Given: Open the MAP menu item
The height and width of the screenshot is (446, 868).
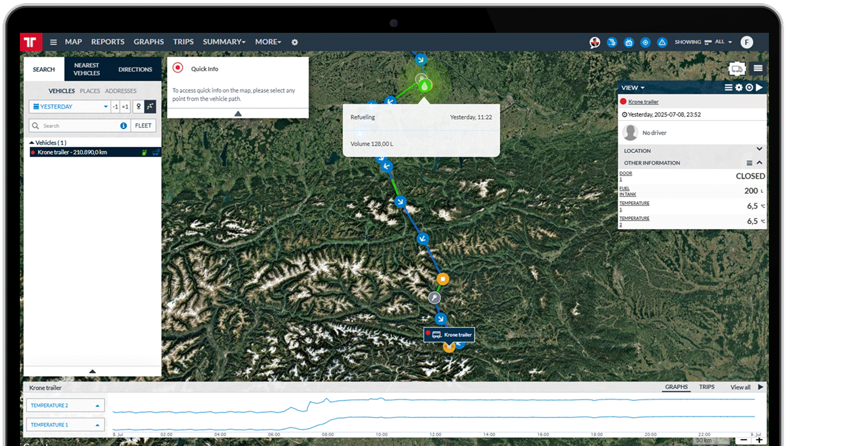Looking at the screenshot, I should point(73,41).
